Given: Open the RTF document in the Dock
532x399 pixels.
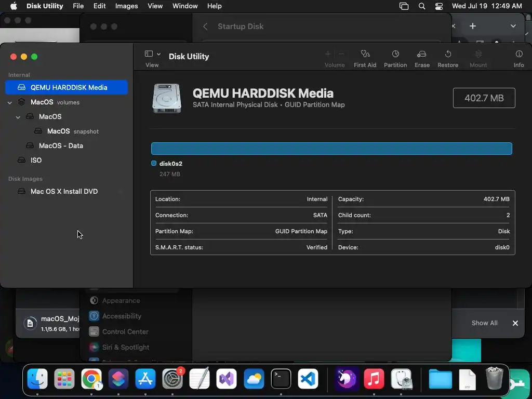Looking at the screenshot, I should 467,379.
